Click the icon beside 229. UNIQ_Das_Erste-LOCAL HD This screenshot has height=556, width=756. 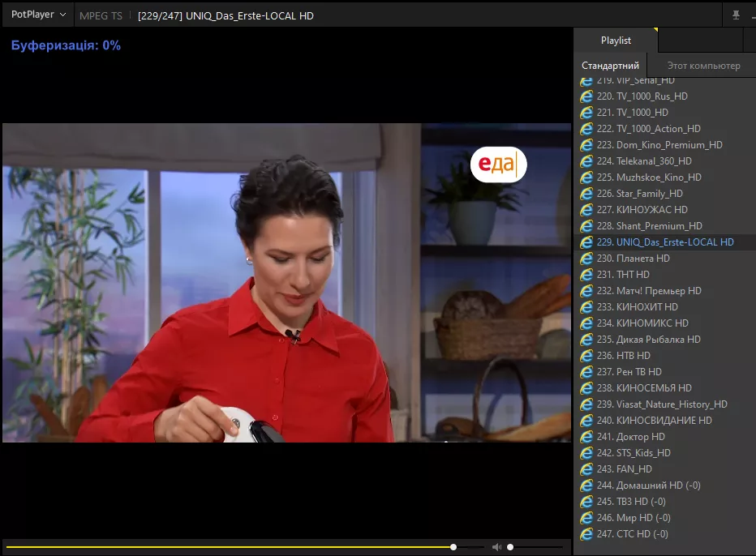tap(586, 242)
